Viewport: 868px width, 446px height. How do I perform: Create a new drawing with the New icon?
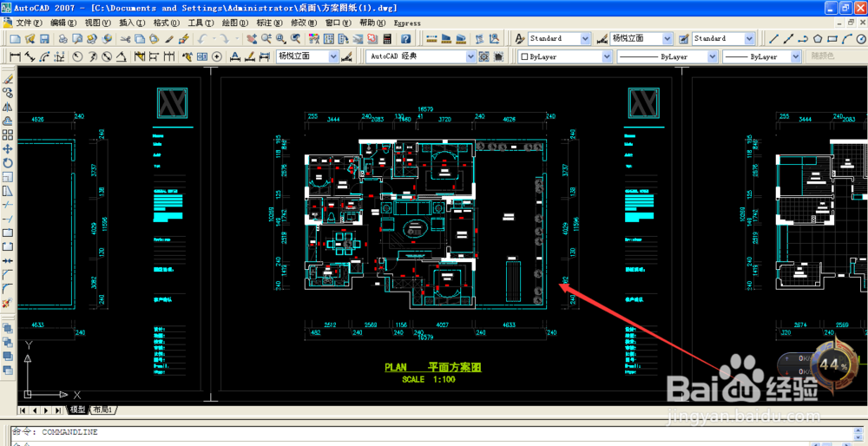[15, 39]
